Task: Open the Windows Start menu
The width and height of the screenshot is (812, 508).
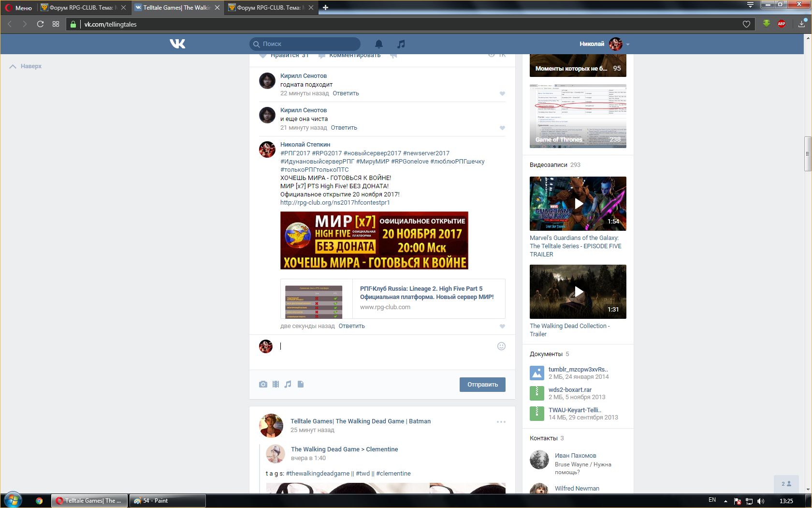Action: (13, 500)
